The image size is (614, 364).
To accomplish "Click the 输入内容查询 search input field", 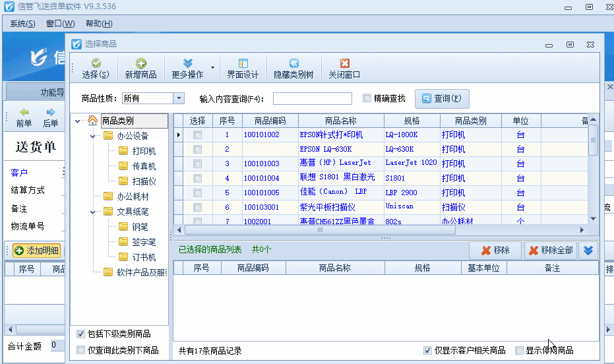I will point(313,99).
